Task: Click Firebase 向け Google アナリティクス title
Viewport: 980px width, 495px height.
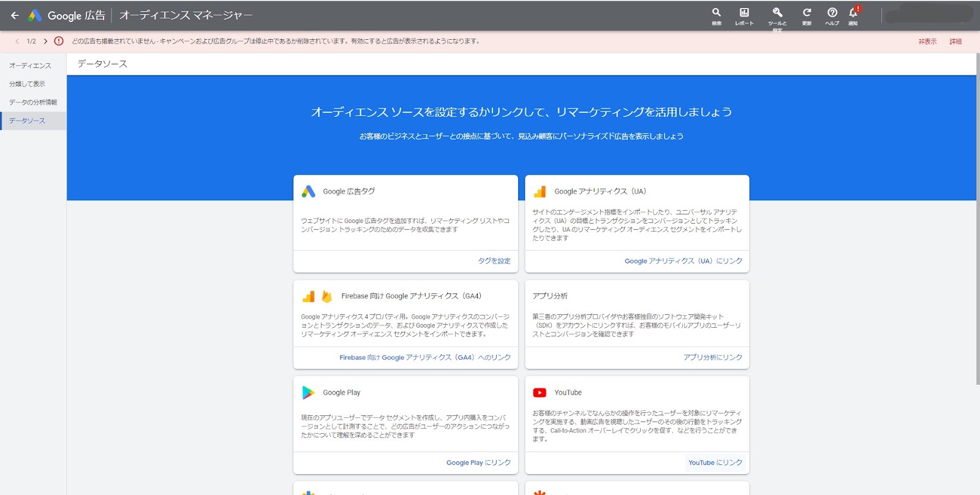Action: 411,296
